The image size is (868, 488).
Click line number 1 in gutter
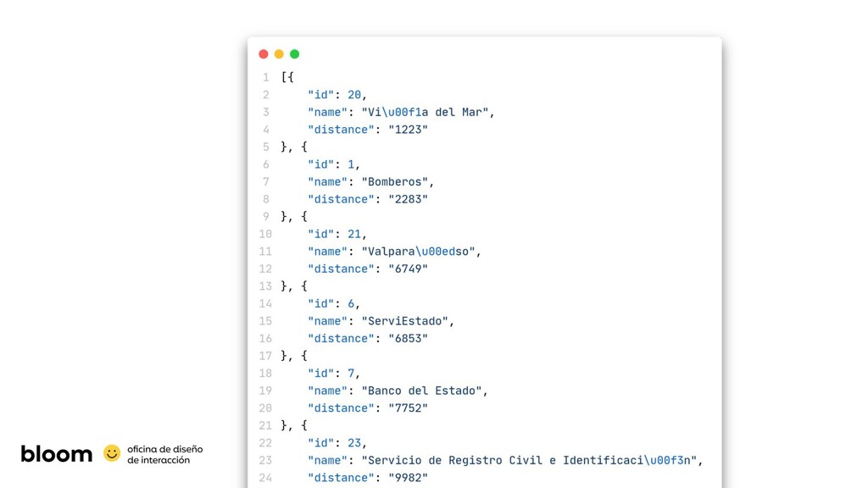click(265, 77)
